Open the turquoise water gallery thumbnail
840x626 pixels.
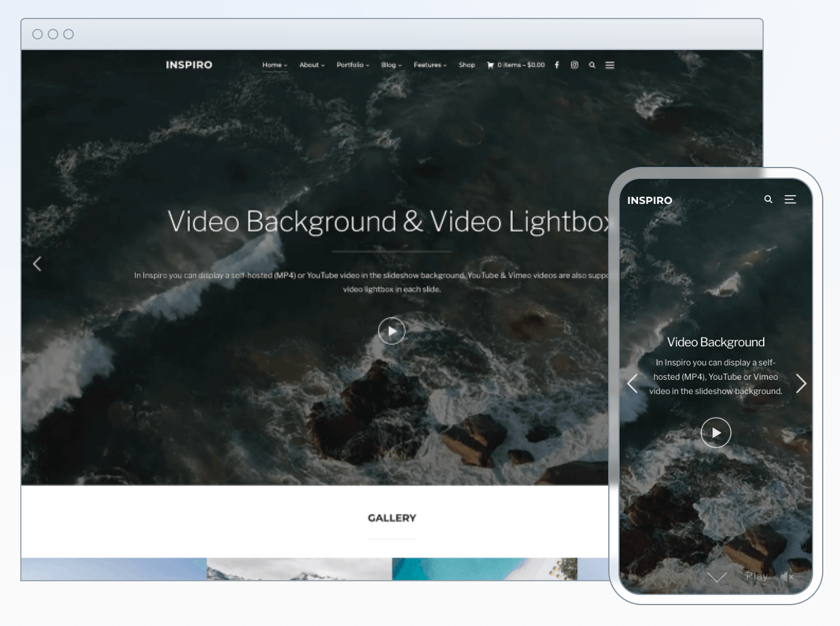coord(484,569)
